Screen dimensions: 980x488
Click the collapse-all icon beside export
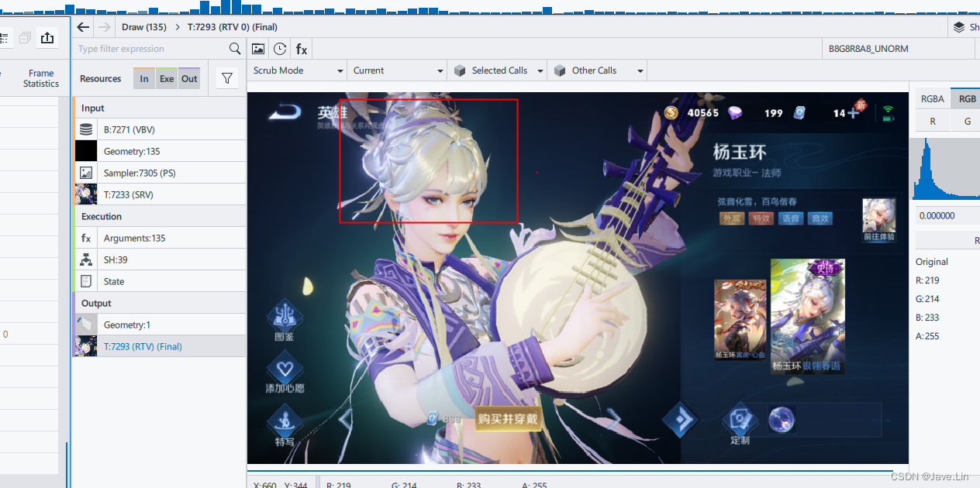coord(25,37)
